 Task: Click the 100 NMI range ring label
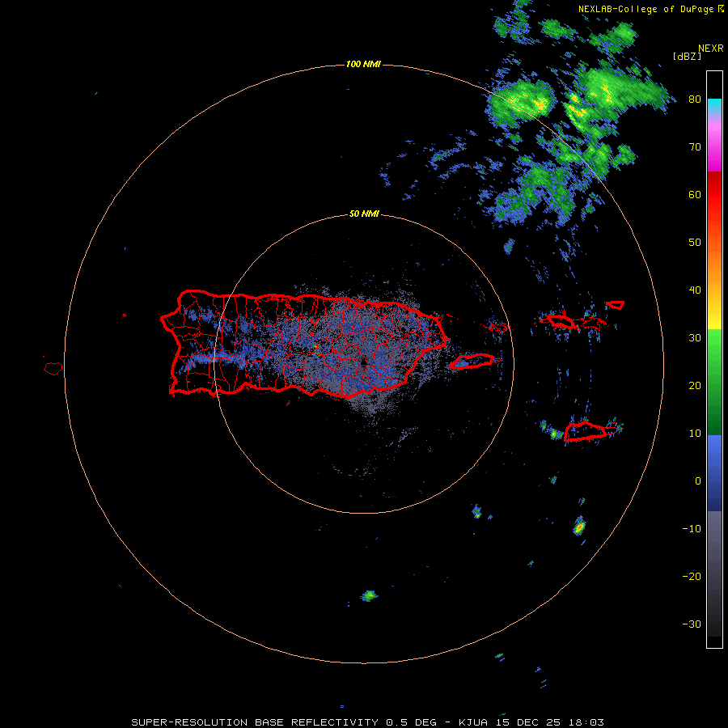[363, 64]
